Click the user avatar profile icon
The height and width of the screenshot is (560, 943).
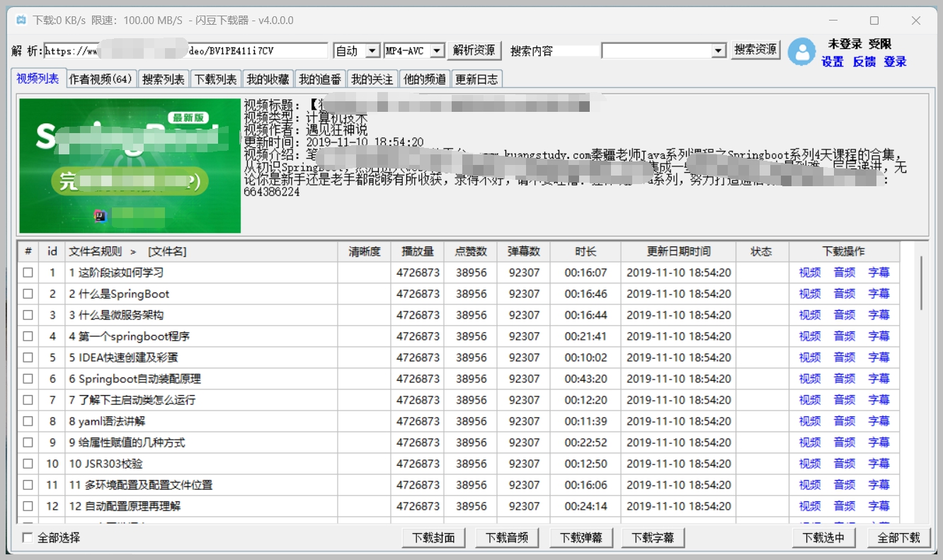[x=802, y=52]
